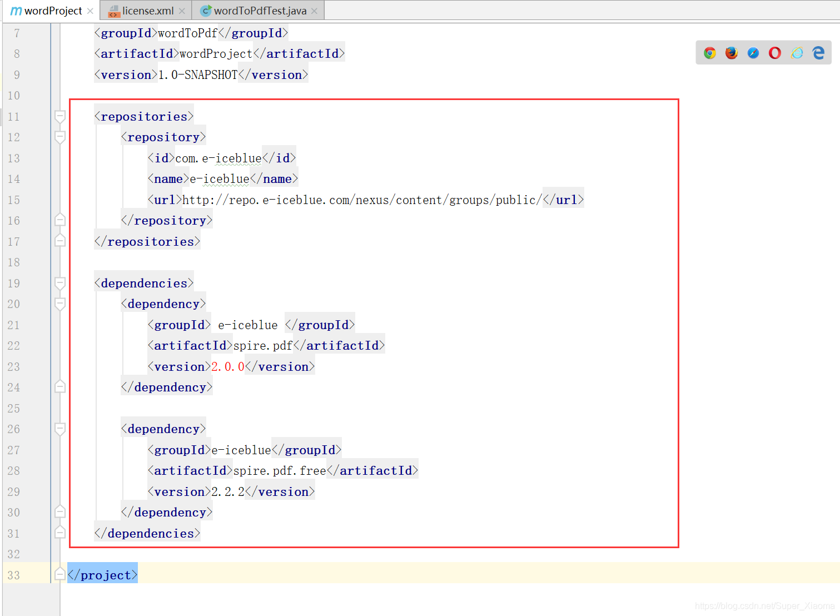Image resolution: width=840 pixels, height=616 pixels.
Task: Collapse first dependency block at line 20
Action: [60, 304]
